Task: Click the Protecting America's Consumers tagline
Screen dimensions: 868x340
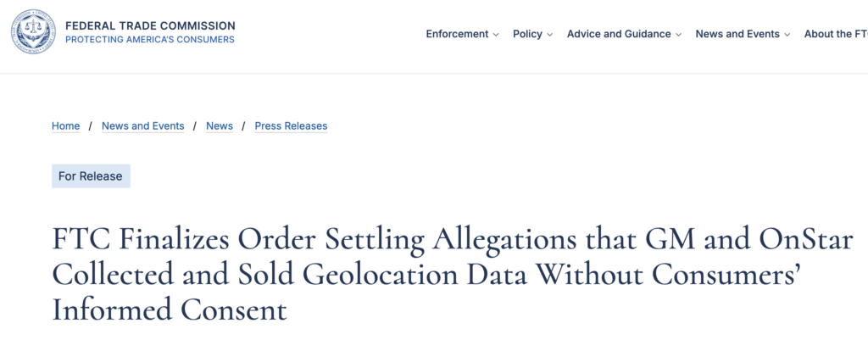Action: (150, 40)
